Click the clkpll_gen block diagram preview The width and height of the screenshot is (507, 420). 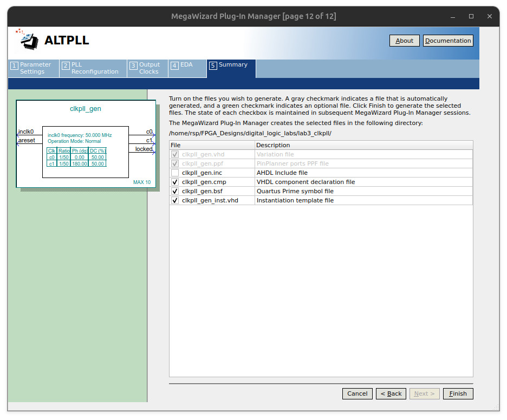pyautogui.click(x=86, y=145)
